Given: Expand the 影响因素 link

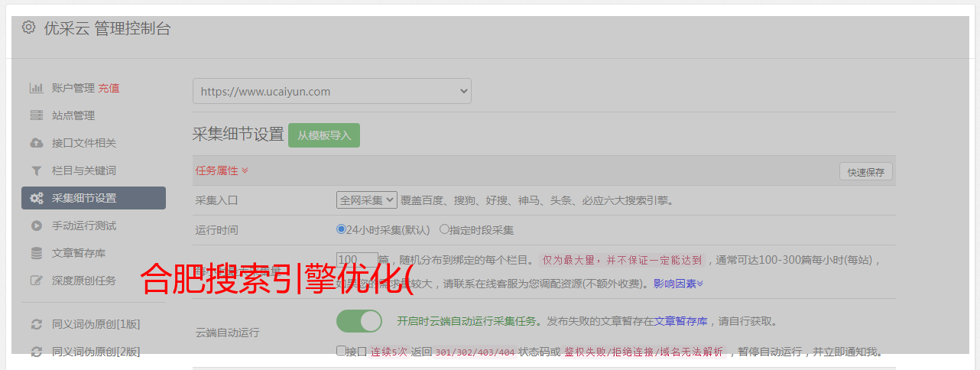Looking at the screenshot, I should click(678, 284).
